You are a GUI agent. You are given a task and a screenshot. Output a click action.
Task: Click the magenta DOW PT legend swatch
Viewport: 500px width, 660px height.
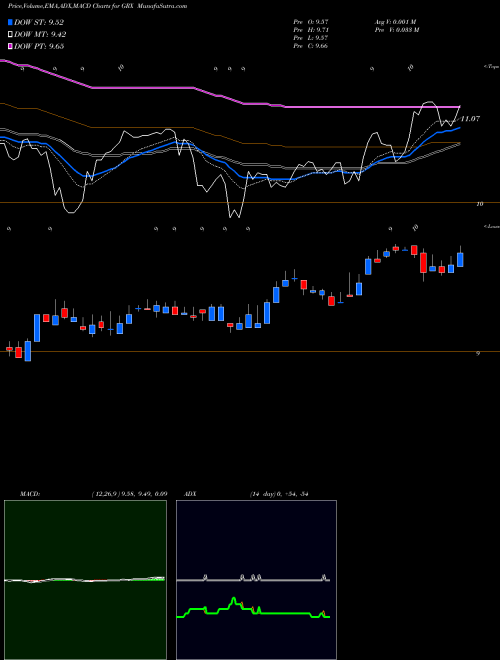10,46
